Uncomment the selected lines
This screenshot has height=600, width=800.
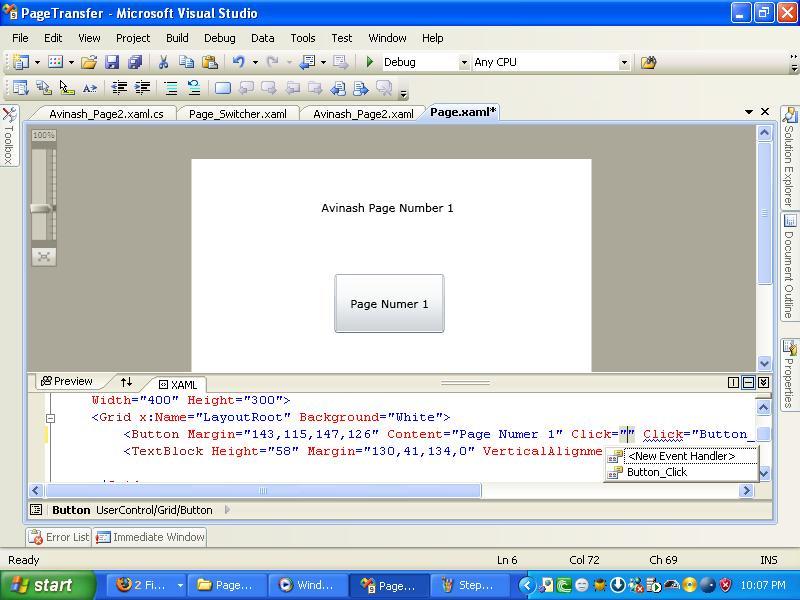[x=194, y=88]
